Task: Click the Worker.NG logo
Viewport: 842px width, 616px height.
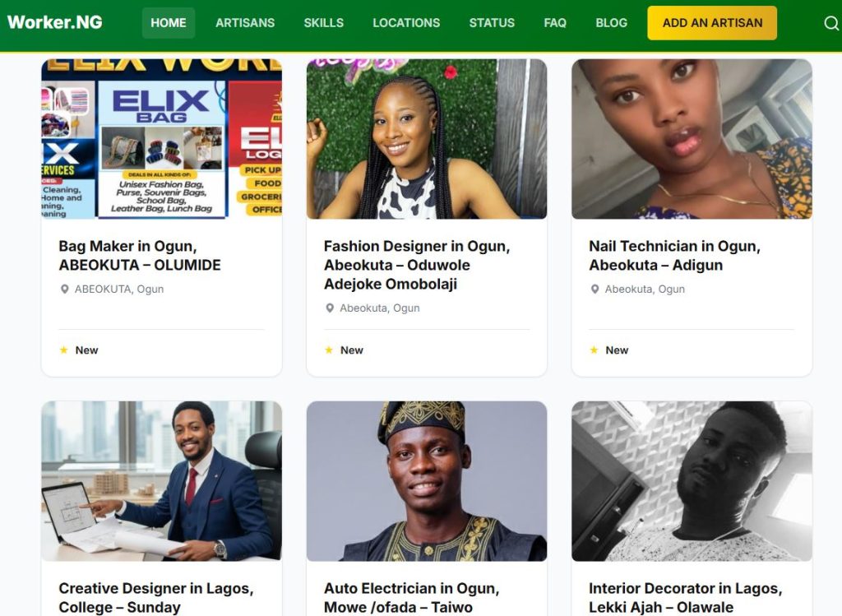Action: [53, 22]
